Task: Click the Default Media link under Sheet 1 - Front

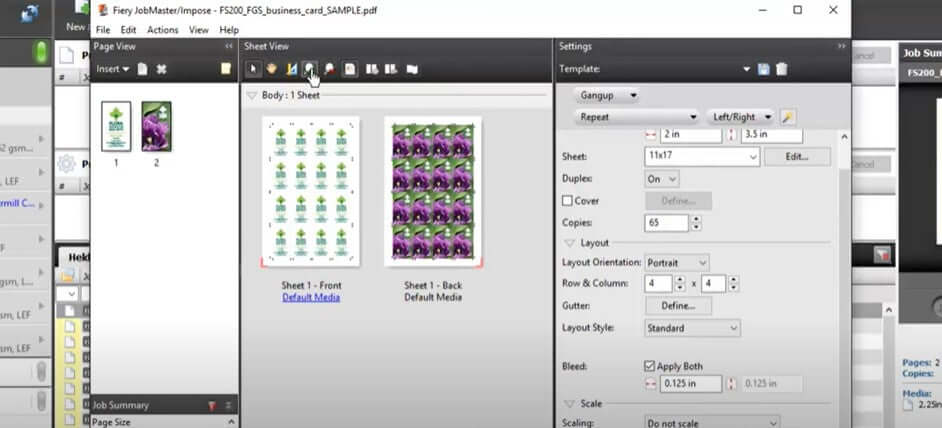Action: pos(310,297)
